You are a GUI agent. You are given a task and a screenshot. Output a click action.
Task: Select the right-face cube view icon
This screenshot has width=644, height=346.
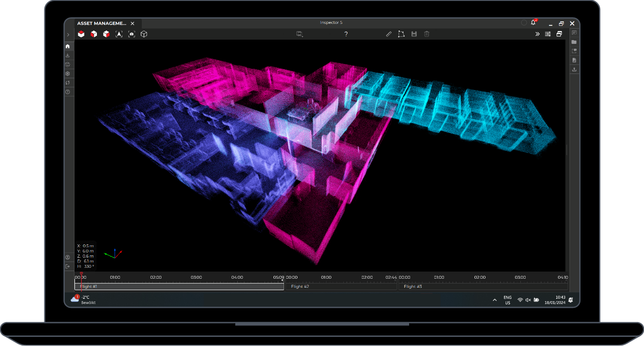pos(106,34)
